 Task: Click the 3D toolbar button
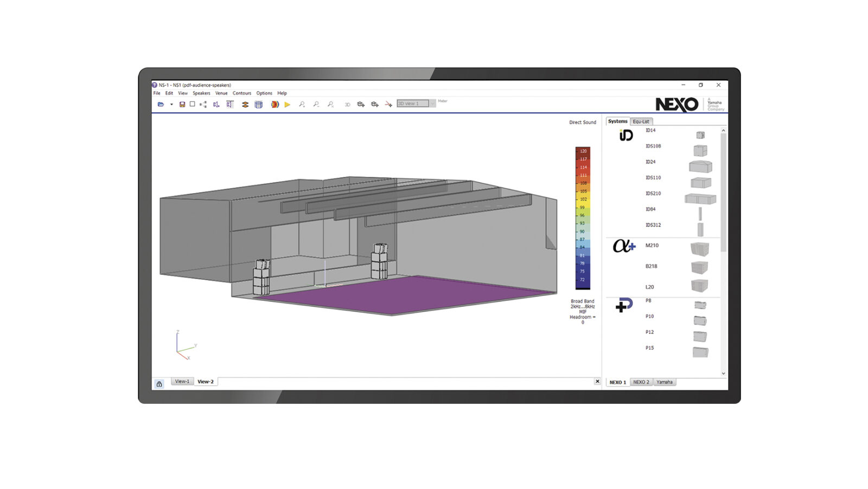[347, 104]
